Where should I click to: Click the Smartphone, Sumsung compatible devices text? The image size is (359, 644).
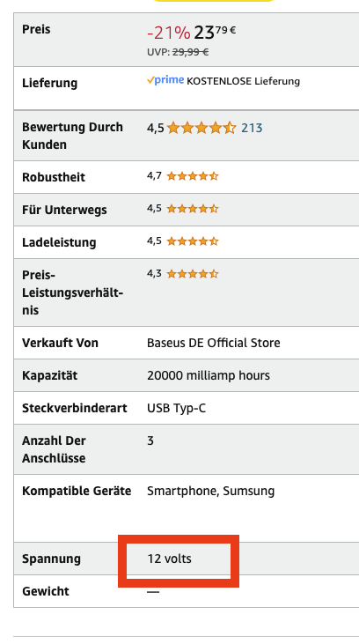click(x=211, y=492)
